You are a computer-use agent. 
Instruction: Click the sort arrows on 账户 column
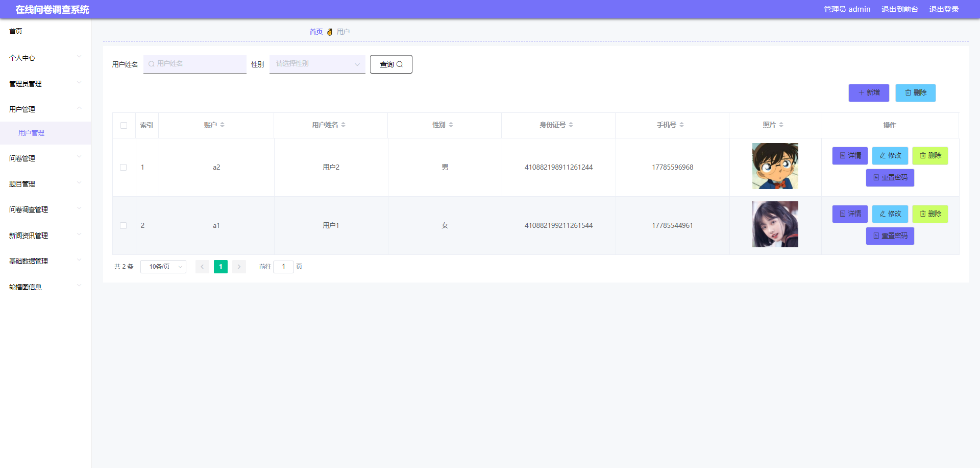tap(222, 125)
